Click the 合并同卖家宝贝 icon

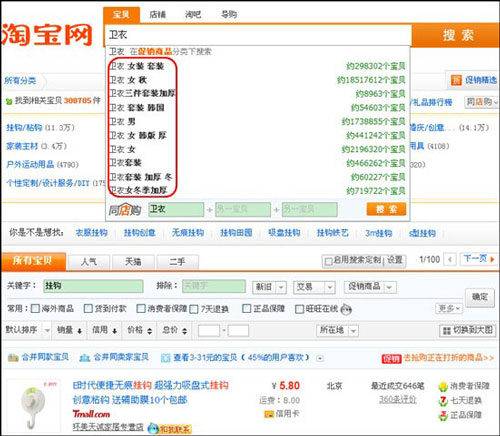84,358
